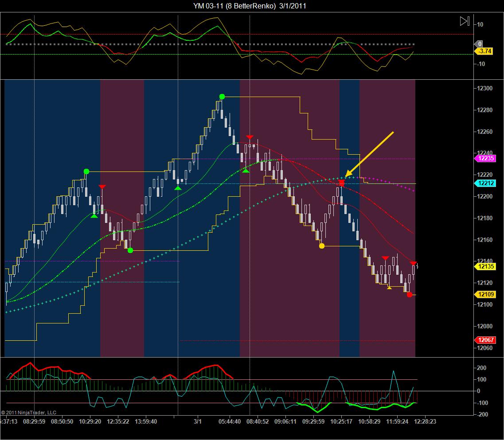Click the 12280 price axis label
Image resolution: width=504 pixels, height=440 pixels.
point(484,110)
